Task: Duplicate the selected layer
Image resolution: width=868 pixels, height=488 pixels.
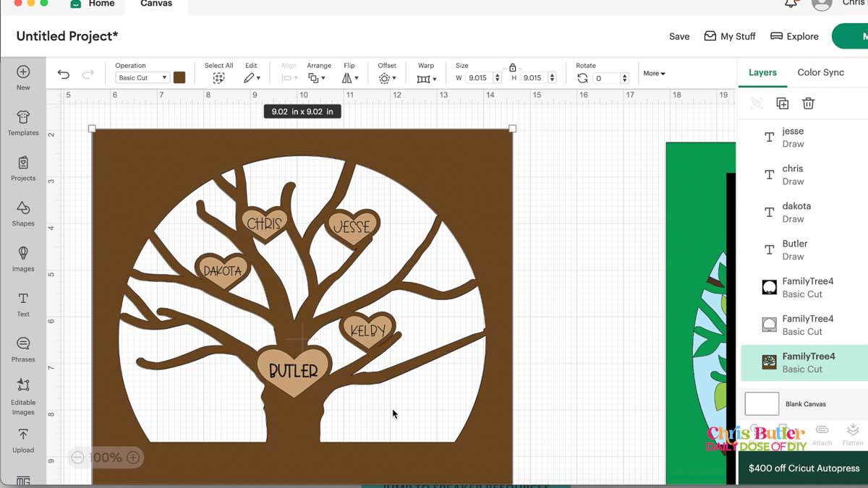Action: [x=782, y=103]
